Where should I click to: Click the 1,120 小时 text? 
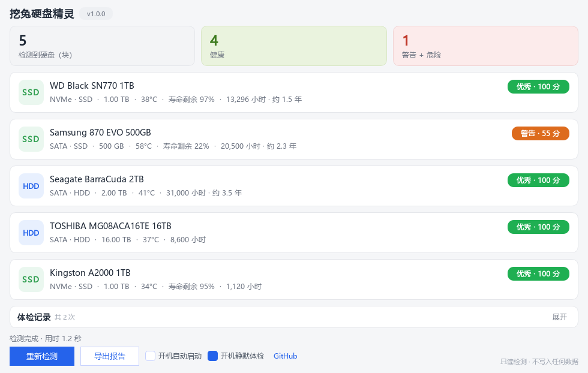coord(244,287)
